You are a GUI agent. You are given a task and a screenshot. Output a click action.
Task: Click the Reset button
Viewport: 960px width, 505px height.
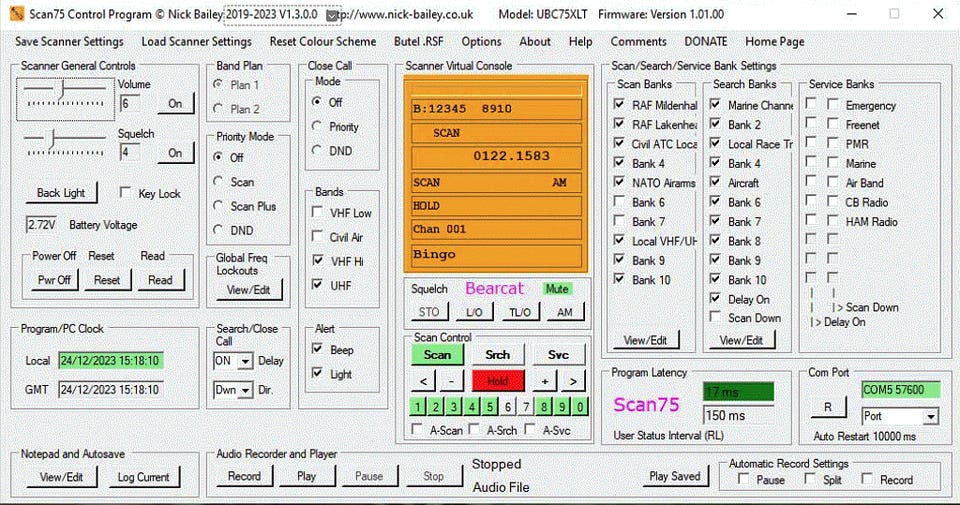[107, 280]
